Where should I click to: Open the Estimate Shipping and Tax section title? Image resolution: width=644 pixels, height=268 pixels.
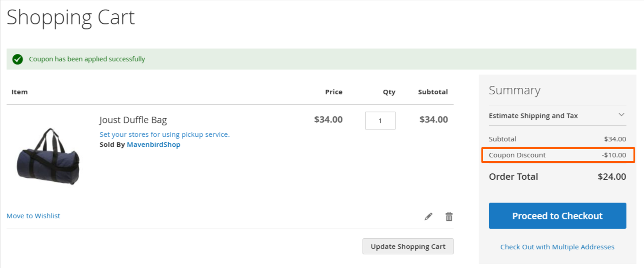coord(533,116)
